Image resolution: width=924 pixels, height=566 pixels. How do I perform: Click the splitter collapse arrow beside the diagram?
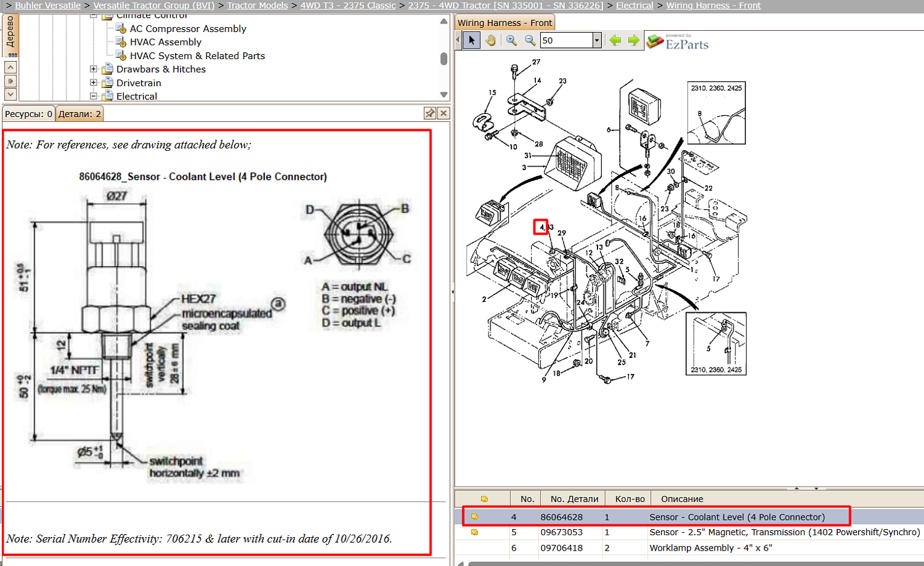point(452,292)
